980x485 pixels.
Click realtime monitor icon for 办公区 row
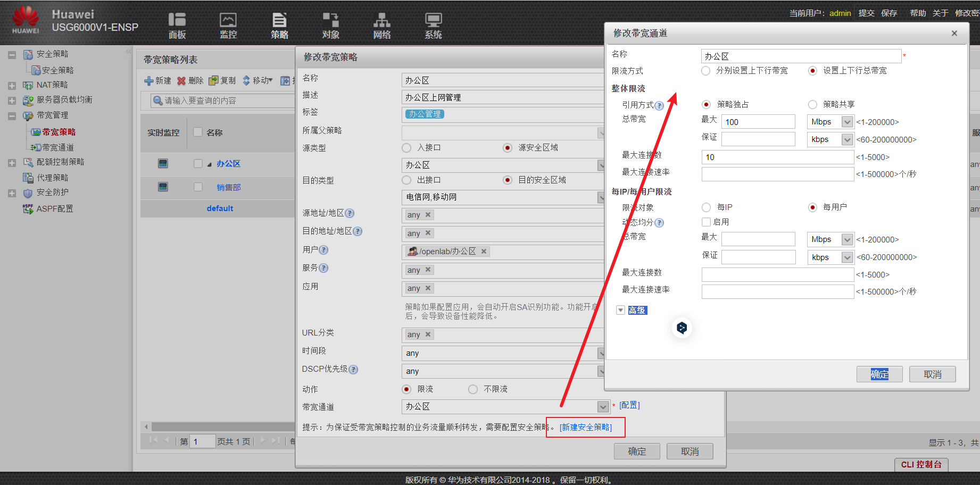coord(163,163)
